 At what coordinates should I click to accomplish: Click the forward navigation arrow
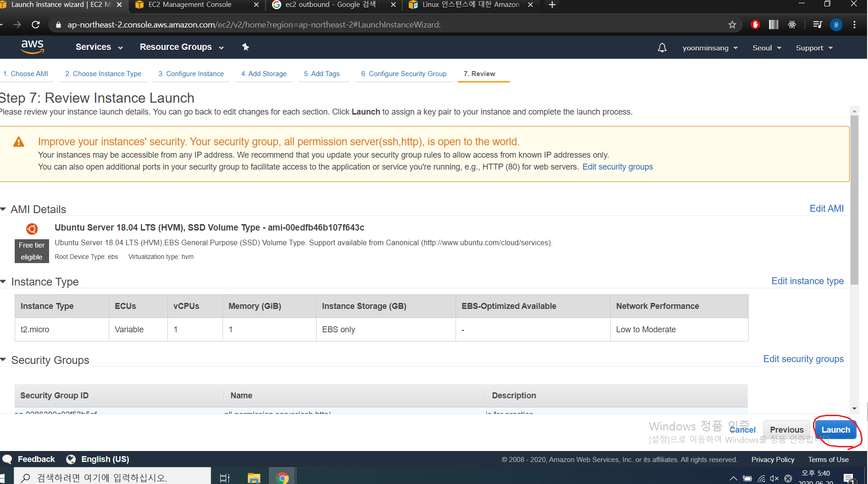pos(17,25)
